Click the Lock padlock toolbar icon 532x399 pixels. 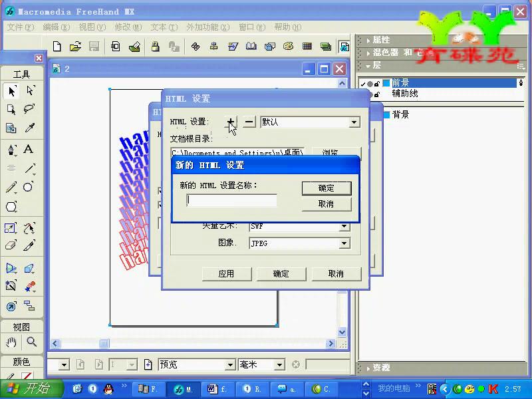156,47
